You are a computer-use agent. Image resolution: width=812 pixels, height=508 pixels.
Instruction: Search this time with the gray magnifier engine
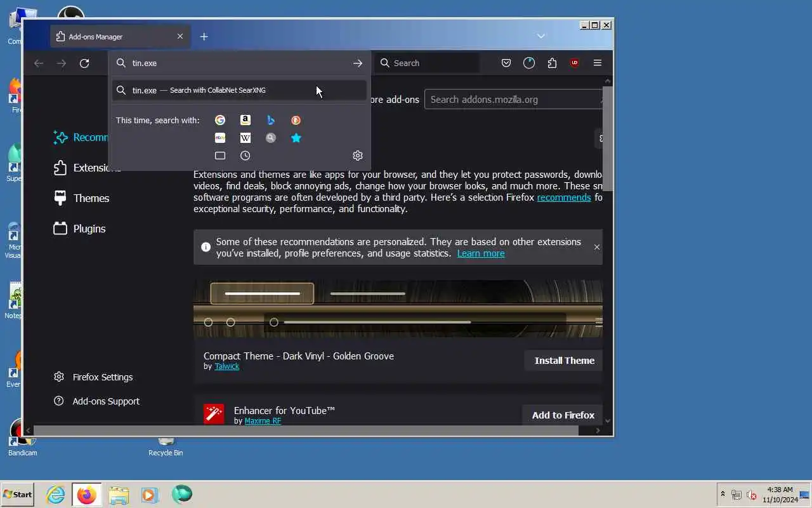(271, 138)
